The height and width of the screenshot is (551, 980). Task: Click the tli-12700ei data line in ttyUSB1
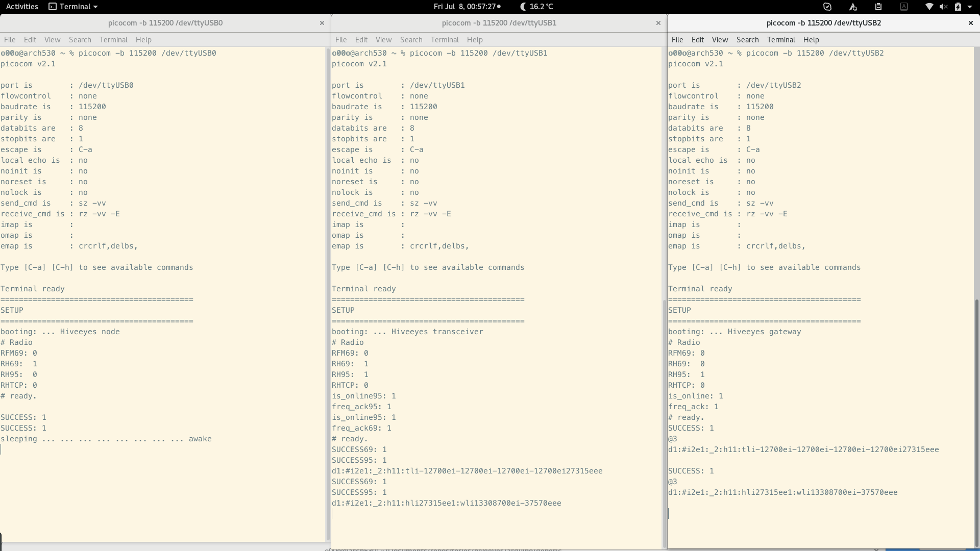[x=467, y=471]
